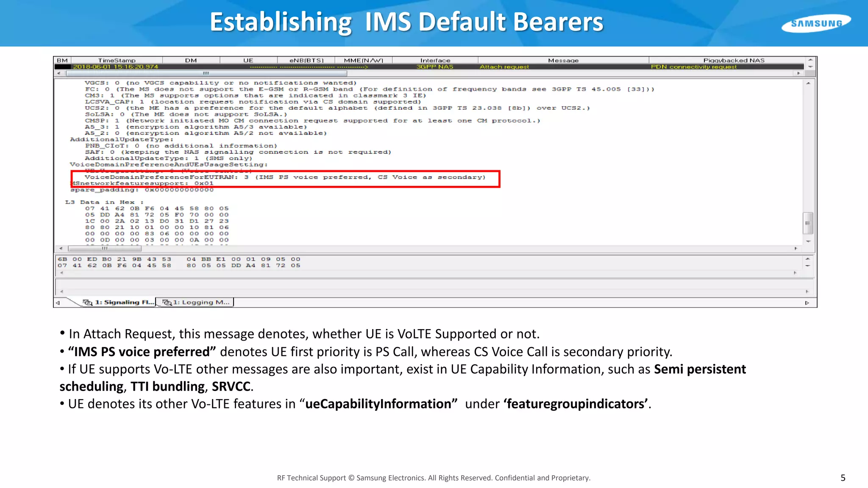
Task: Click the eNB(BTS) column header
Action: [x=306, y=60]
